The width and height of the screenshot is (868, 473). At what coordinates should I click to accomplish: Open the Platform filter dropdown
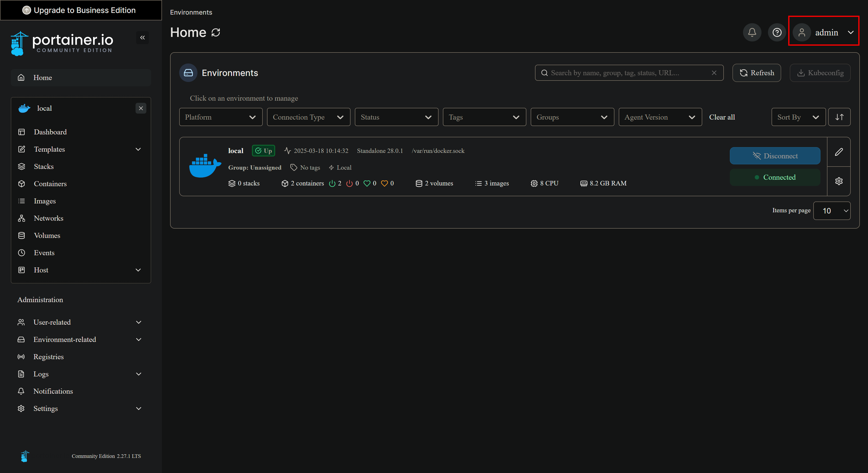coord(221,117)
